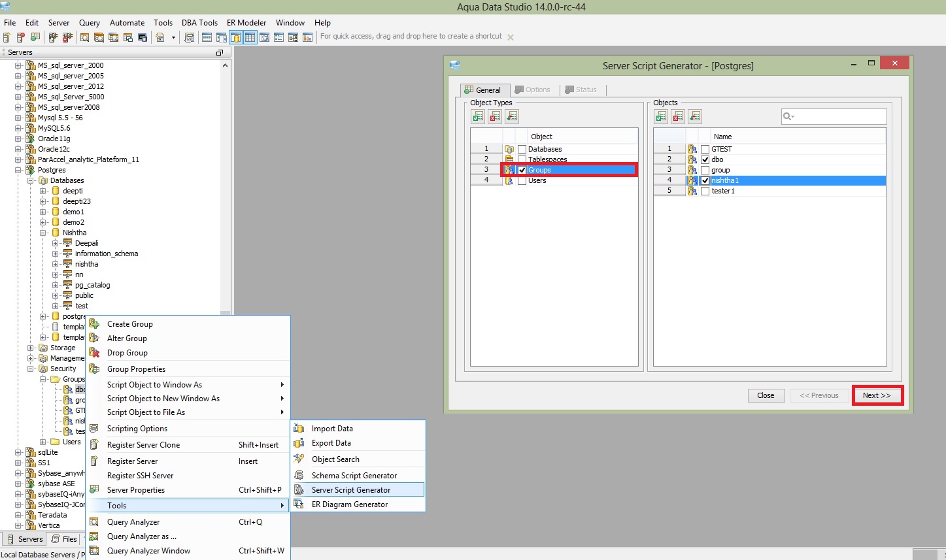
Task: Click the Servers panel restore icon
Action: coord(220,52)
